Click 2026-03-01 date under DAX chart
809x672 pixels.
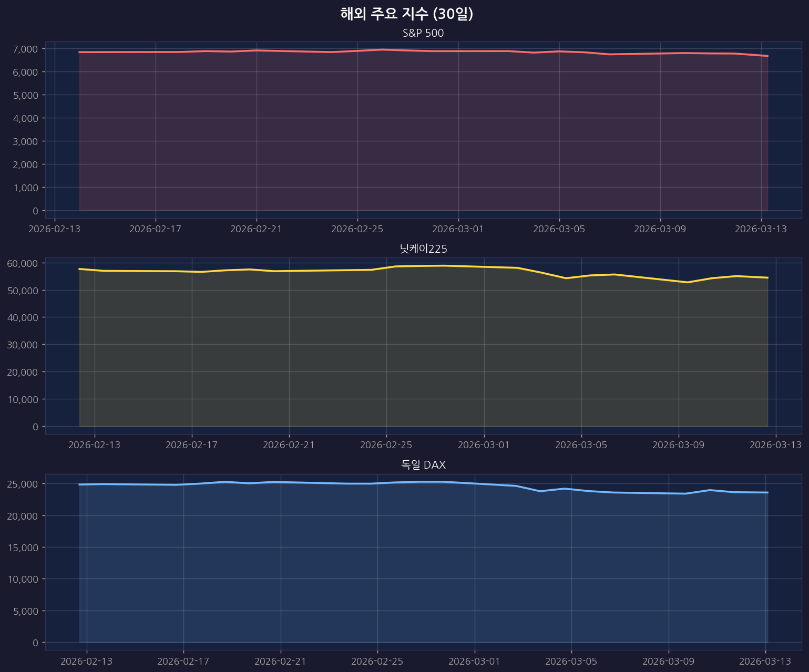pos(475,661)
